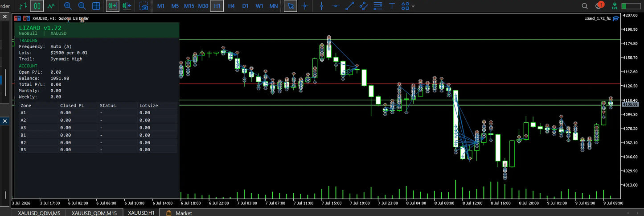Select the Fibonacci retracement tool
644x216 pixels.
[x=378, y=6]
